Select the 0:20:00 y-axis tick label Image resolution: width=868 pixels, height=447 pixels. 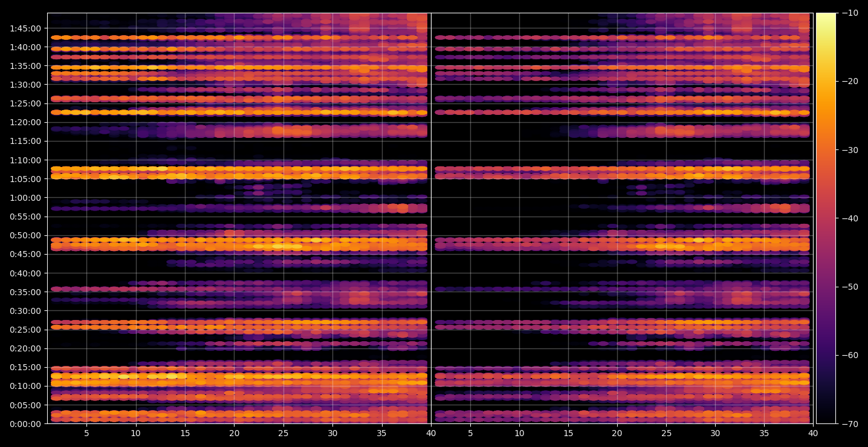tap(25, 348)
